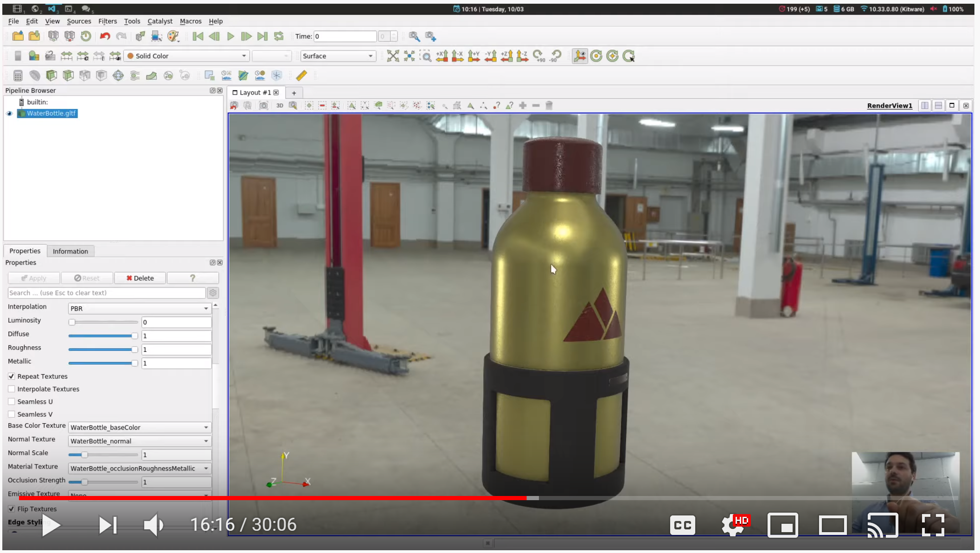Toggle the Flip Textures checkbox
Image resolution: width=980 pixels, height=553 pixels.
[x=12, y=509]
